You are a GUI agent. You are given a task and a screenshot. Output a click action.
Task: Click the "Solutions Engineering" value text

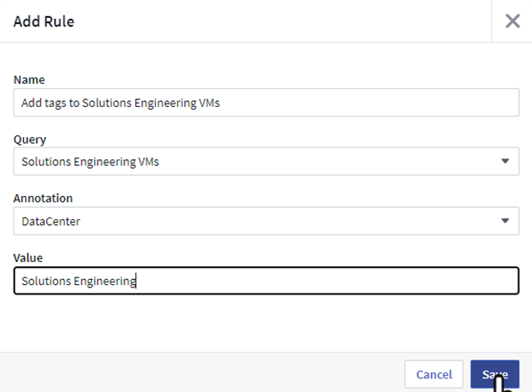(x=79, y=281)
